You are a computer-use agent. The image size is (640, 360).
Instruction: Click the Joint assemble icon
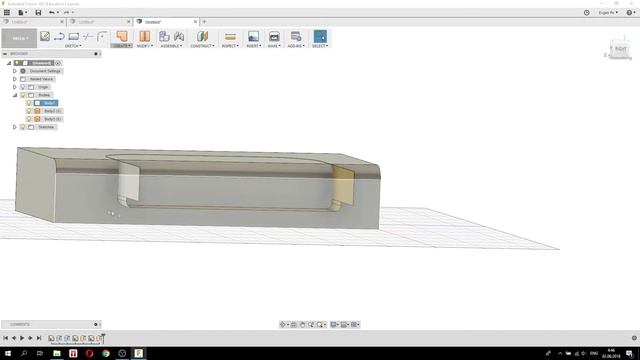click(179, 36)
